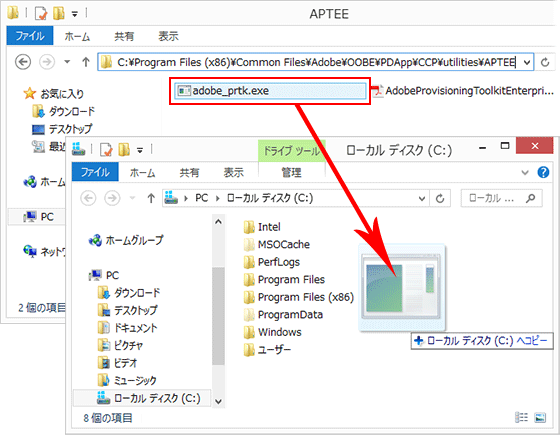
Task: Open ホーム tab in APTEE window
Action: 77,36
